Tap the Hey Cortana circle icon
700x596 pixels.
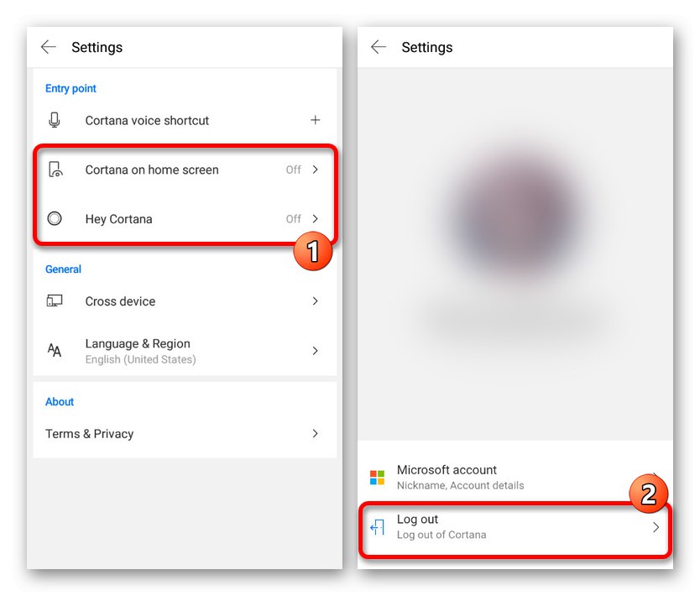[55, 219]
